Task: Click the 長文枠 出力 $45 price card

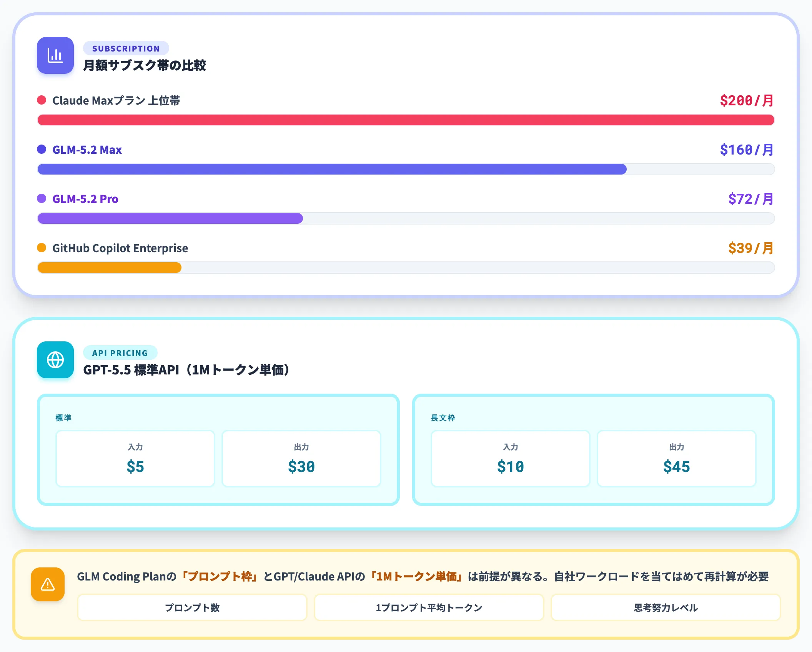Action: tap(677, 459)
